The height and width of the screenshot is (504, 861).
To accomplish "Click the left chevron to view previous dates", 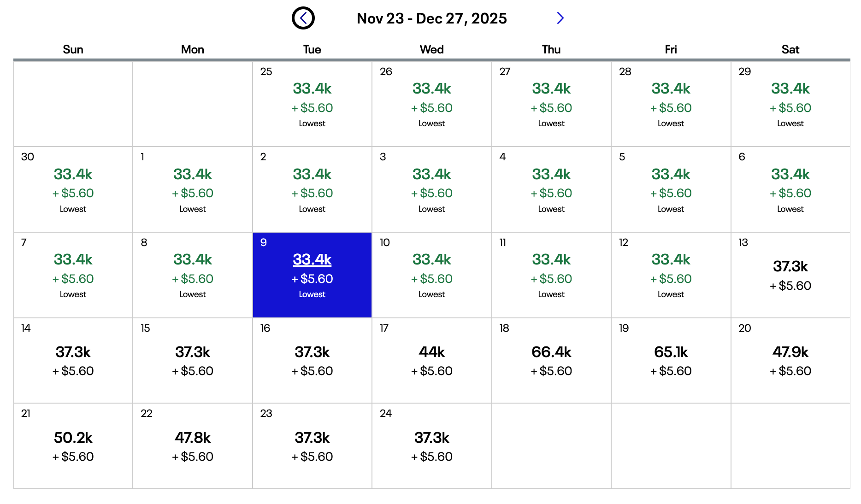I will tap(303, 18).
